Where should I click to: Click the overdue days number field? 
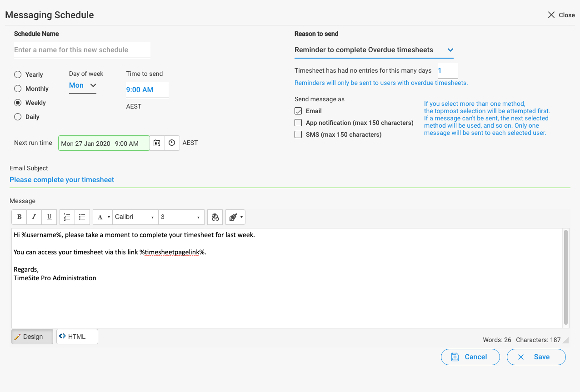coord(448,71)
